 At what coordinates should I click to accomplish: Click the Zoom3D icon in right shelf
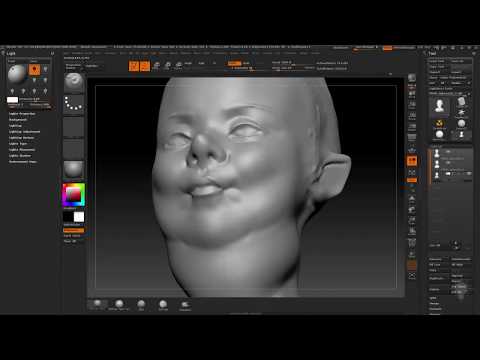point(412,220)
